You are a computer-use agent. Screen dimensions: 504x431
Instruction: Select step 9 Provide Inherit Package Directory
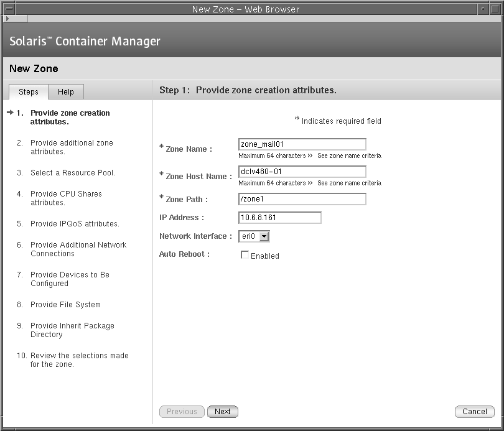[x=72, y=330]
